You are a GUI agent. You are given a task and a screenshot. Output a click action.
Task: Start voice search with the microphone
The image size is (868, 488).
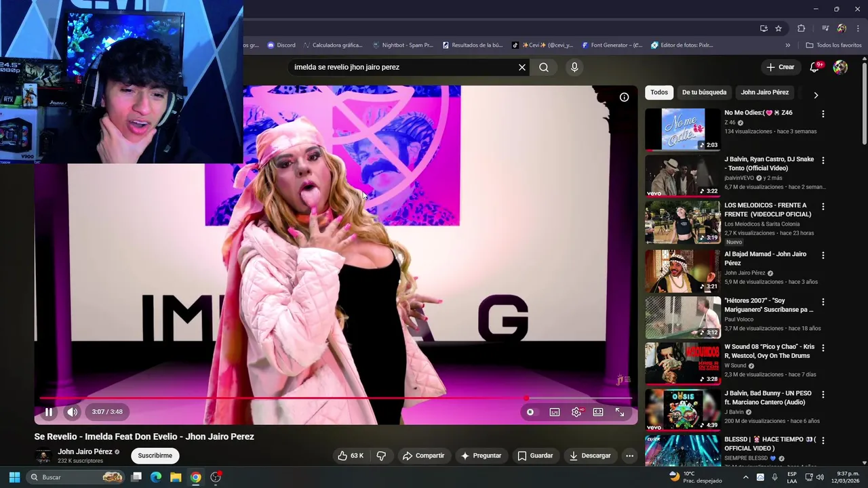click(x=574, y=67)
